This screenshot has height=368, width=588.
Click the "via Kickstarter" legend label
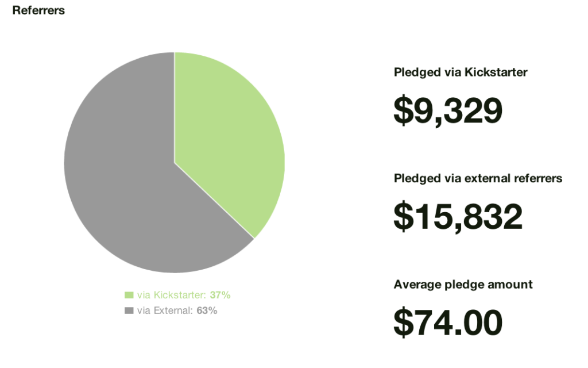171,296
